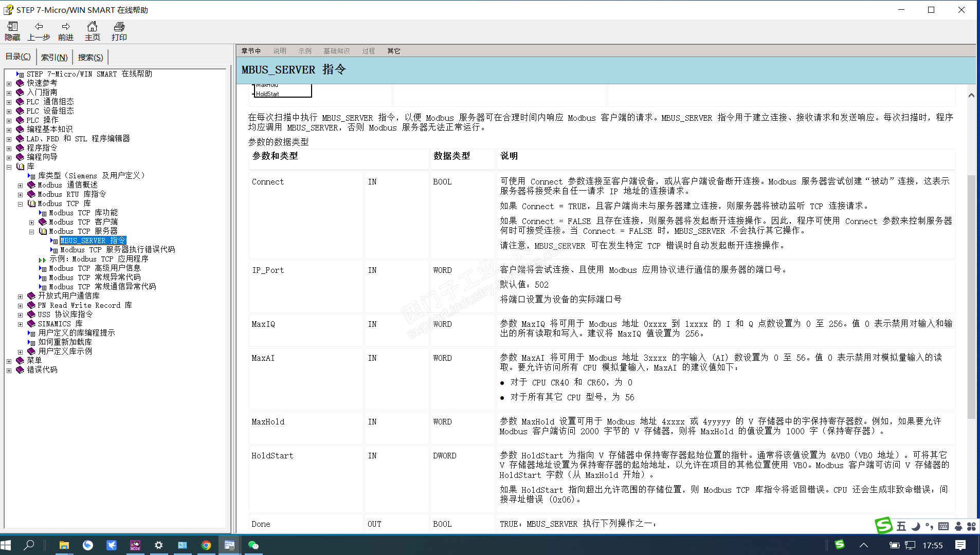The width and height of the screenshot is (980, 555).
Task: Open the STEP 7-Micro/WIN SMART 在线帮助 root topic
Action: [x=89, y=74]
